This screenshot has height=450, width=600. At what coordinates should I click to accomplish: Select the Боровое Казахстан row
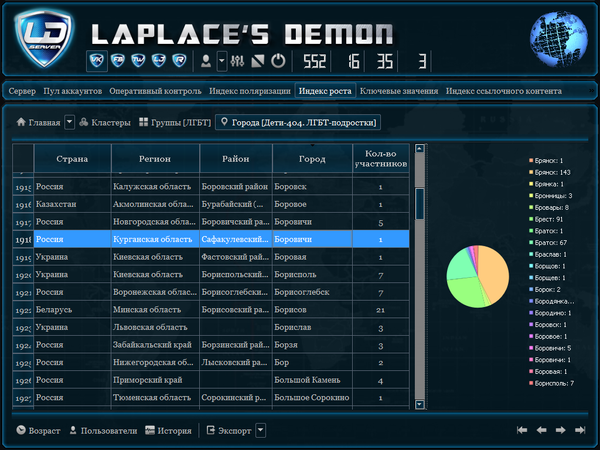(x=211, y=204)
